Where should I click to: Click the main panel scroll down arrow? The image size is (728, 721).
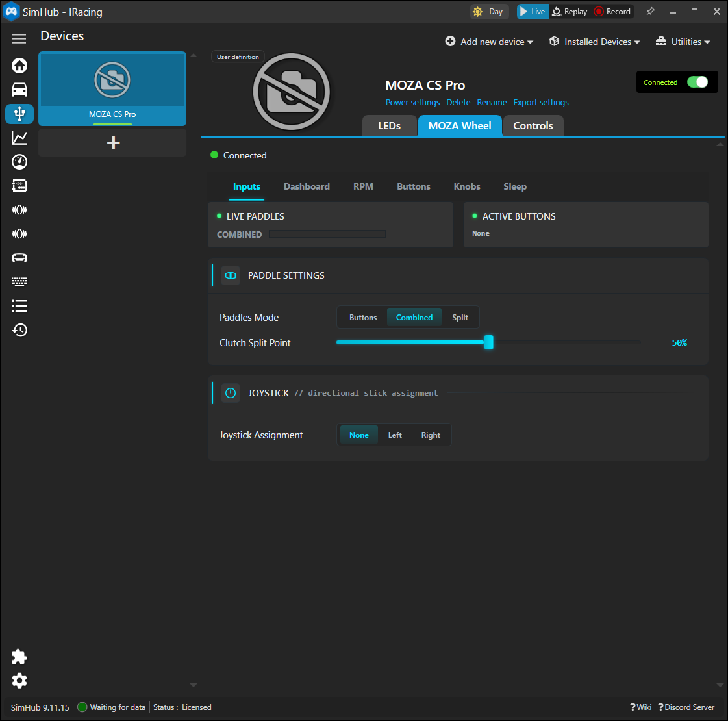click(720, 685)
